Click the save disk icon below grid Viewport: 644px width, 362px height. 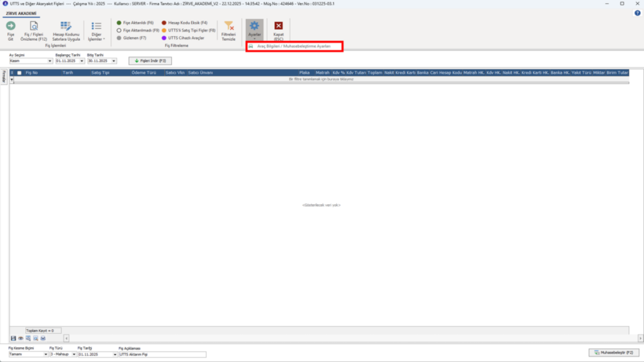click(x=13, y=338)
